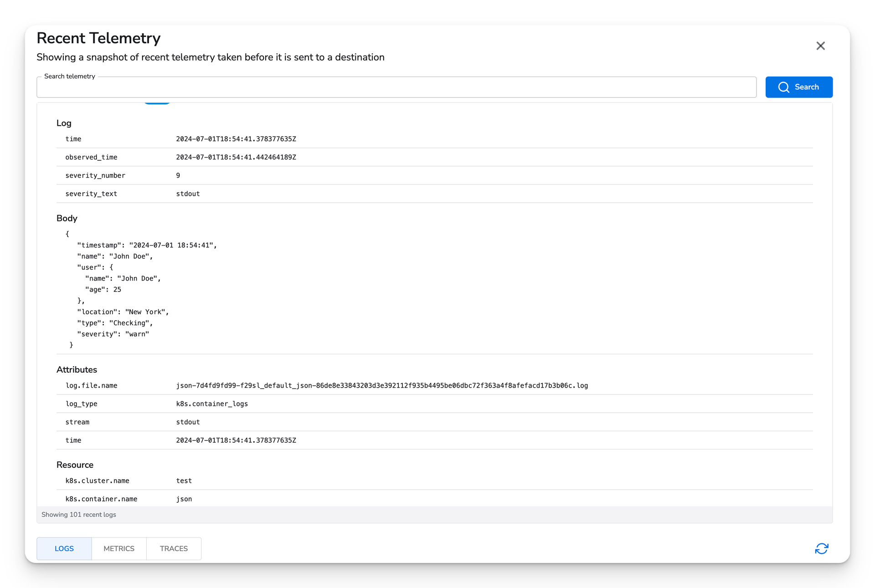Switch to the LOGS tab
Screen dimensions: 875x588
tap(64, 548)
